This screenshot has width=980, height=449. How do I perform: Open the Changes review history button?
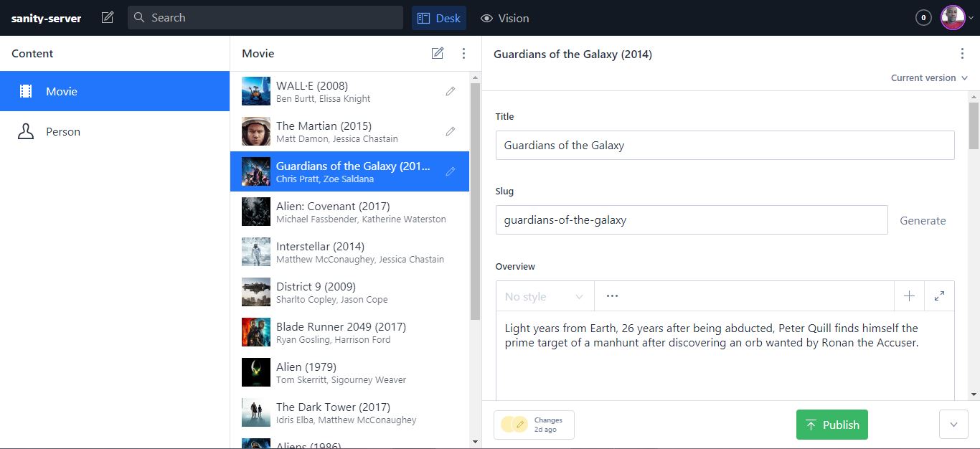click(534, 425)
